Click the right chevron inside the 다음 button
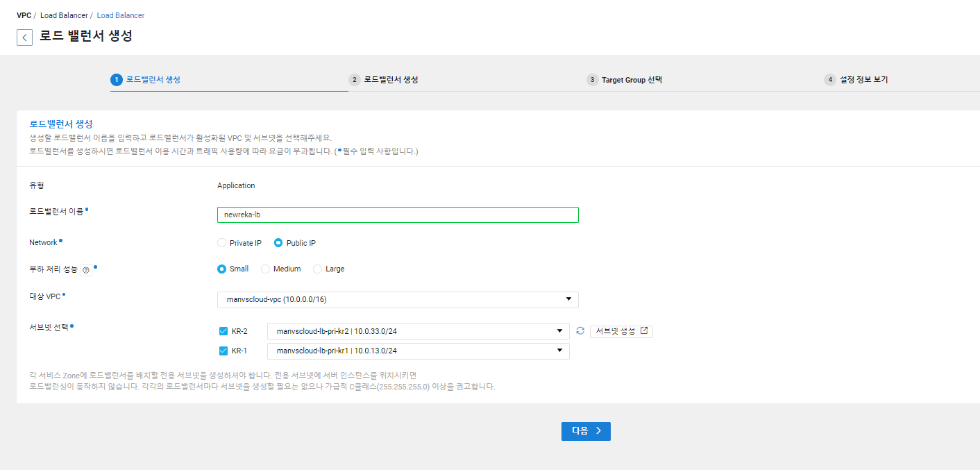 (x=598, y=431)
